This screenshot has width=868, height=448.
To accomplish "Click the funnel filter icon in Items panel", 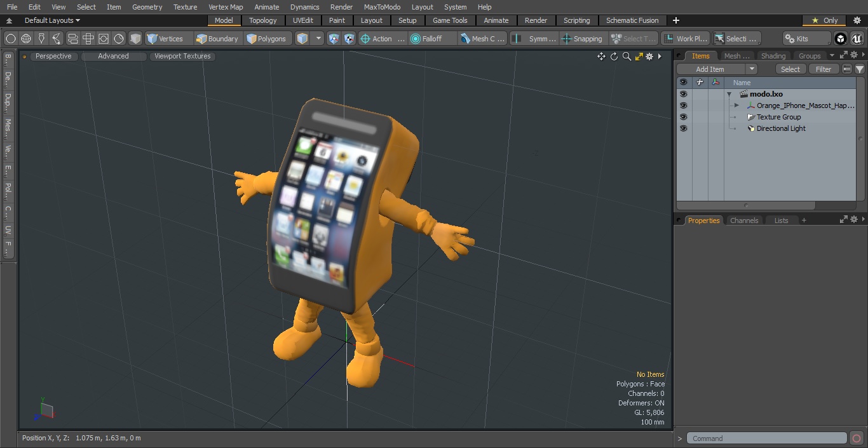I will pyautogui.click(x=859, y=69).
